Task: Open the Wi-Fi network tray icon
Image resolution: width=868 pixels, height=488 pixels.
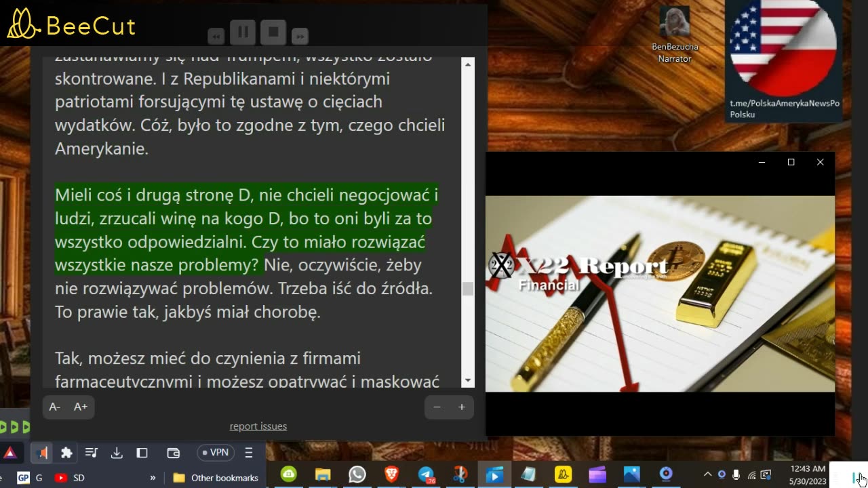Action: point(751,474)
